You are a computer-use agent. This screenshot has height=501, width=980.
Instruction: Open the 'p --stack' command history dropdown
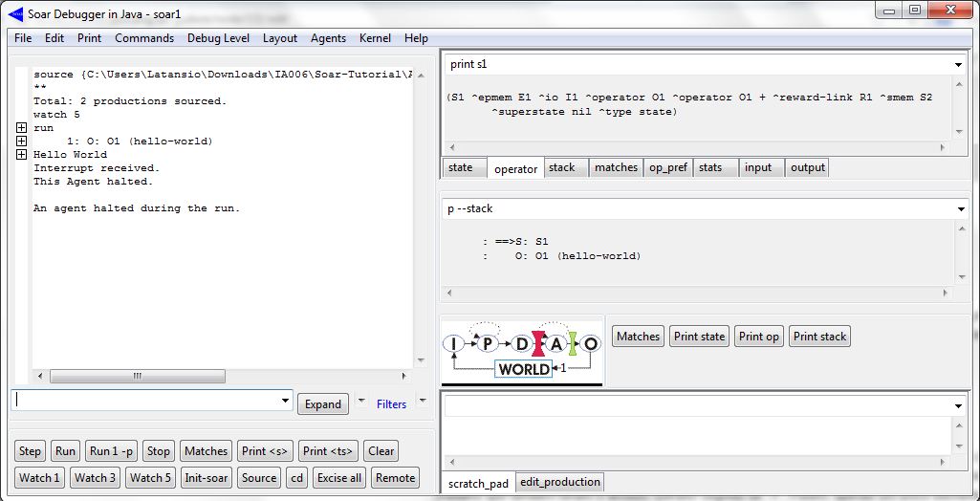tap(958, 208)
